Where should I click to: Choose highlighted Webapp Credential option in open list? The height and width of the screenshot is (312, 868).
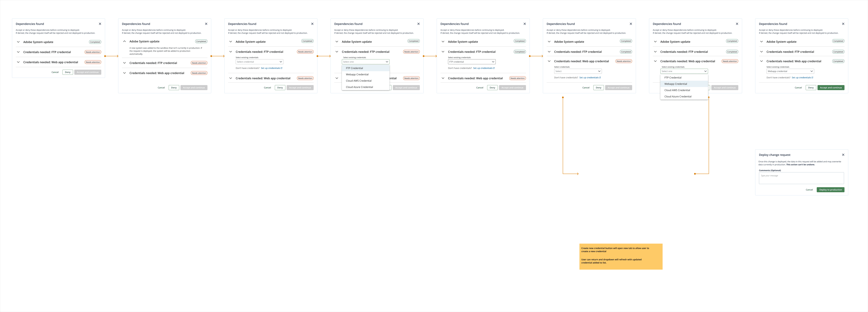coord(684,84)
